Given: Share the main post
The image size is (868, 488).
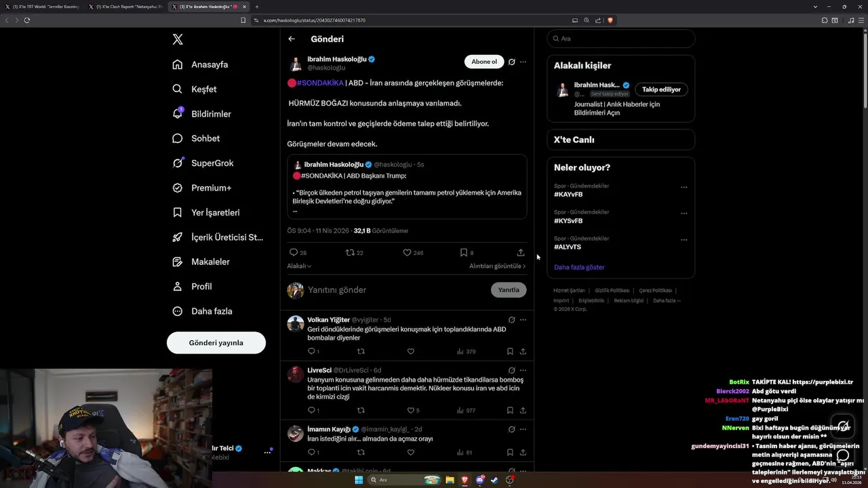Looking at the screenshot, I should click(521, 252).
